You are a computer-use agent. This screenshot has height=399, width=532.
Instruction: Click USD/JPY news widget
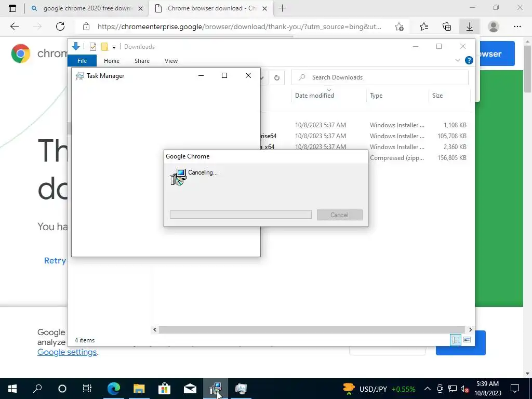(x=379, y=389)
